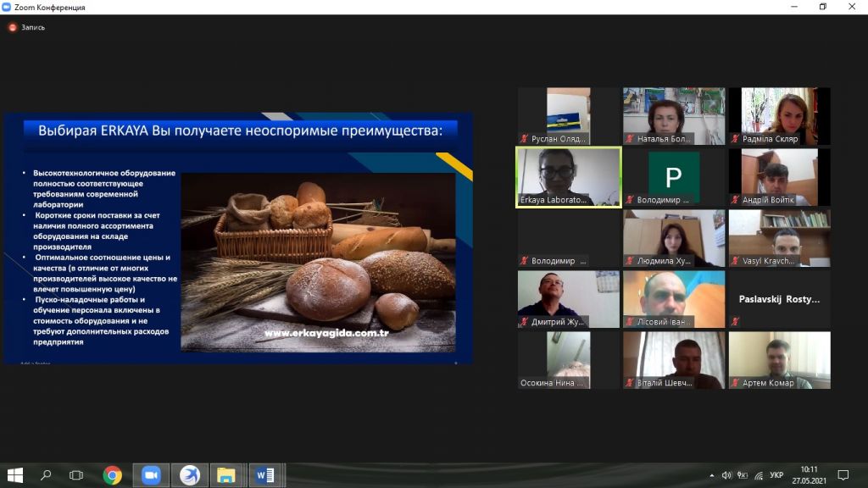This screenshot has width=868, height=488.
Task: Click muted mic icon on Андрій Войтк tile
Action: coord(735,200)
